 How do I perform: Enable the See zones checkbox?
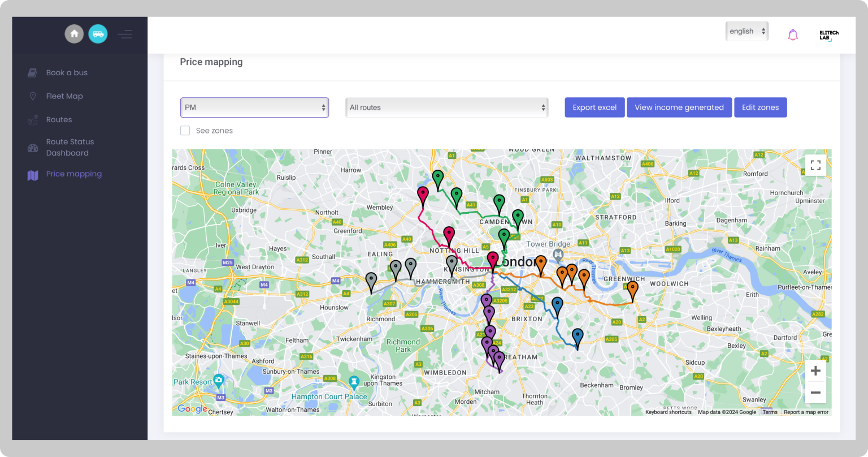tap(185, 130)
